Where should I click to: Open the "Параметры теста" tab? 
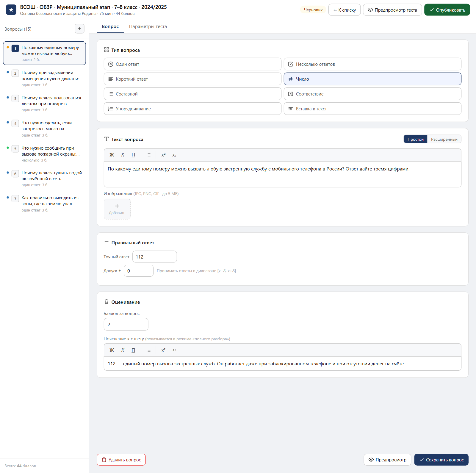tap(148, 26)
